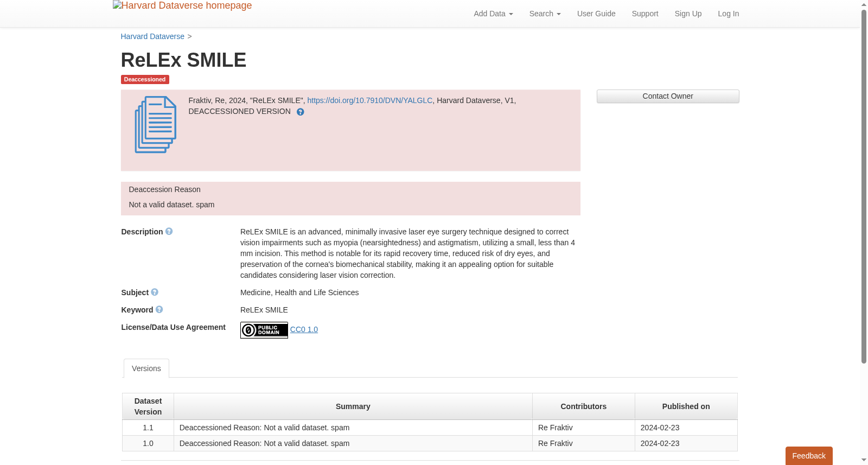868x465 pixels.
Task: Open the Log In page
Action: coord(728,14)
